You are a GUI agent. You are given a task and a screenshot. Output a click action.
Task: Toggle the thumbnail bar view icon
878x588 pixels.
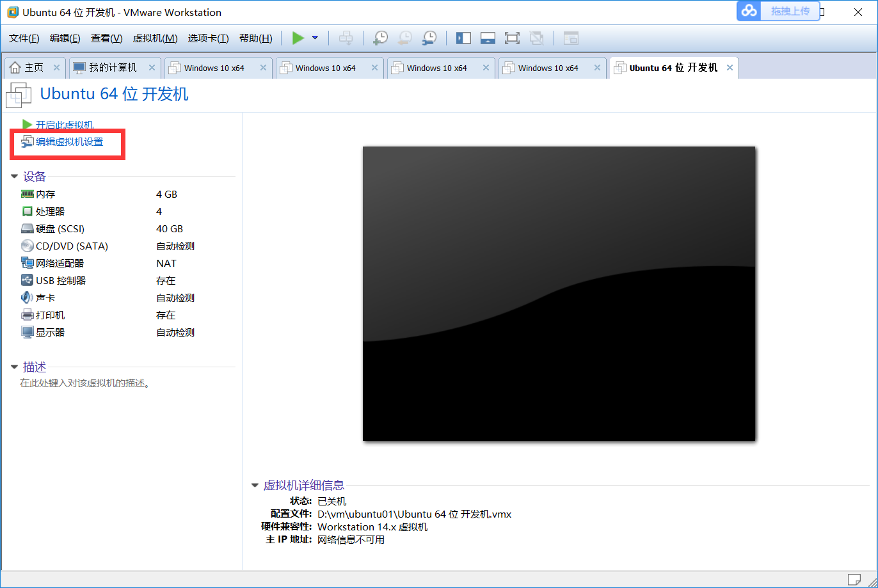[x=488, y=38]
